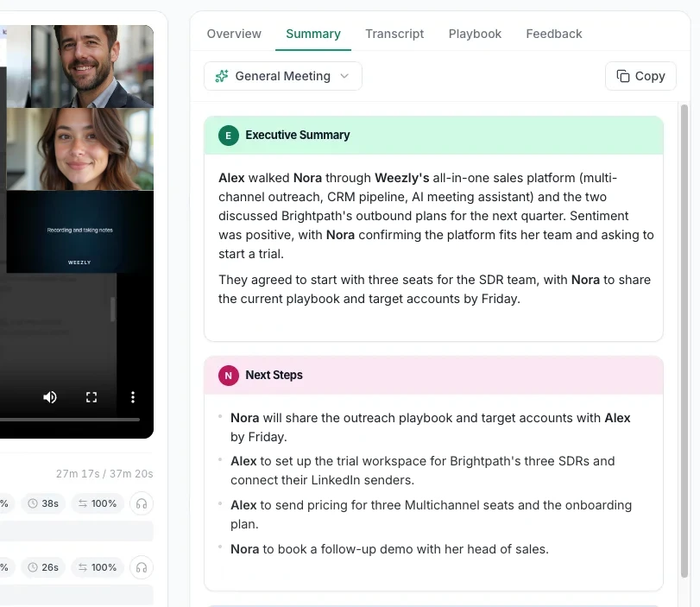Click the summary panel vertical scrollbar
The width and height of the screenshot is (700, 607).
pyautogui.click(x=684, y=341)
